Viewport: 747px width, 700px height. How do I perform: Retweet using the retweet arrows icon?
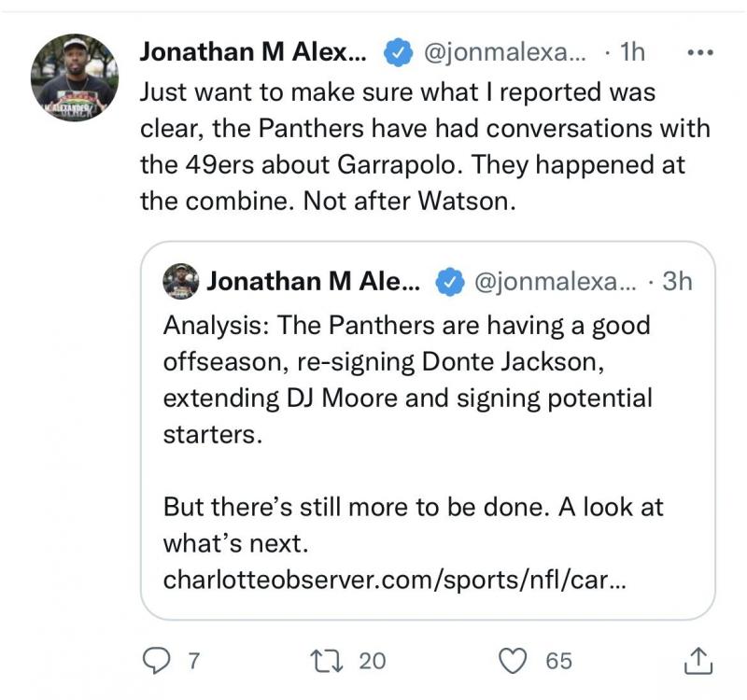pos(333,660)
